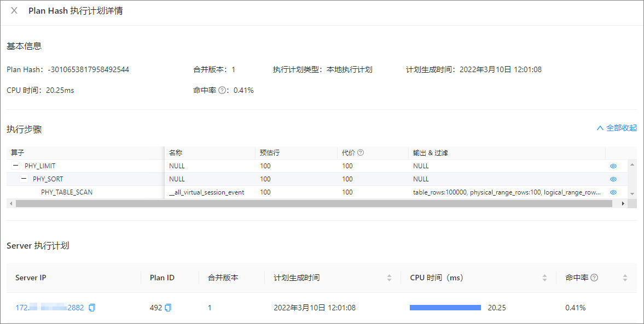Screen dimensions: 644x324
Task: Click right arrow of horizontal scrollbar
Action: tap(623, 203)
